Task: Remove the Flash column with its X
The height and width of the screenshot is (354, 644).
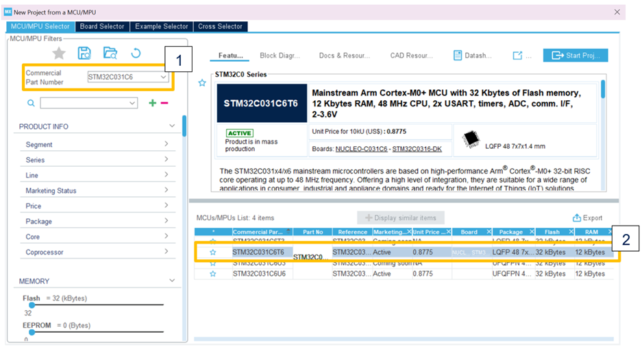Action: 571,232
